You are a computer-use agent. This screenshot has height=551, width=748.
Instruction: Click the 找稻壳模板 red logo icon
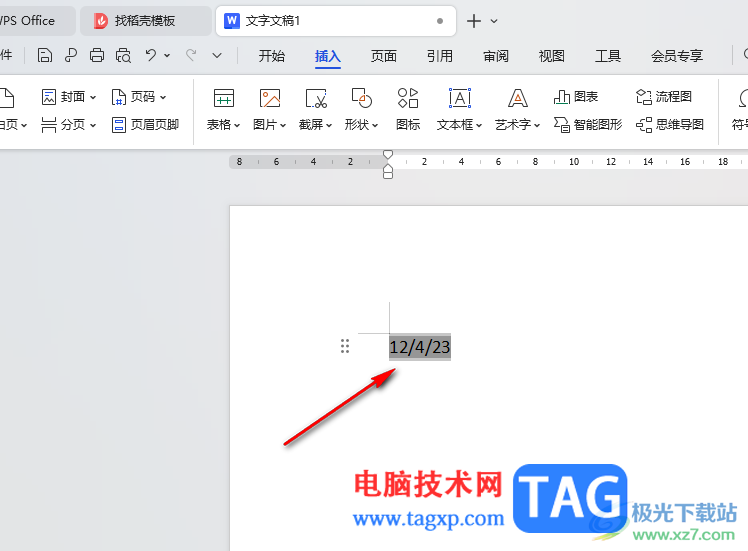pyautogui.click(x=101, y=21)
